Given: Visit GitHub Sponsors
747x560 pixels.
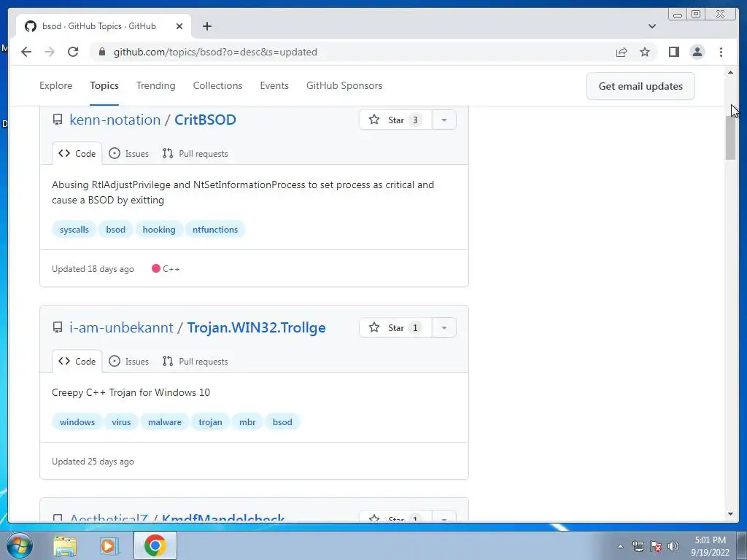Looking at the screenshot, I should pos(344,86).
